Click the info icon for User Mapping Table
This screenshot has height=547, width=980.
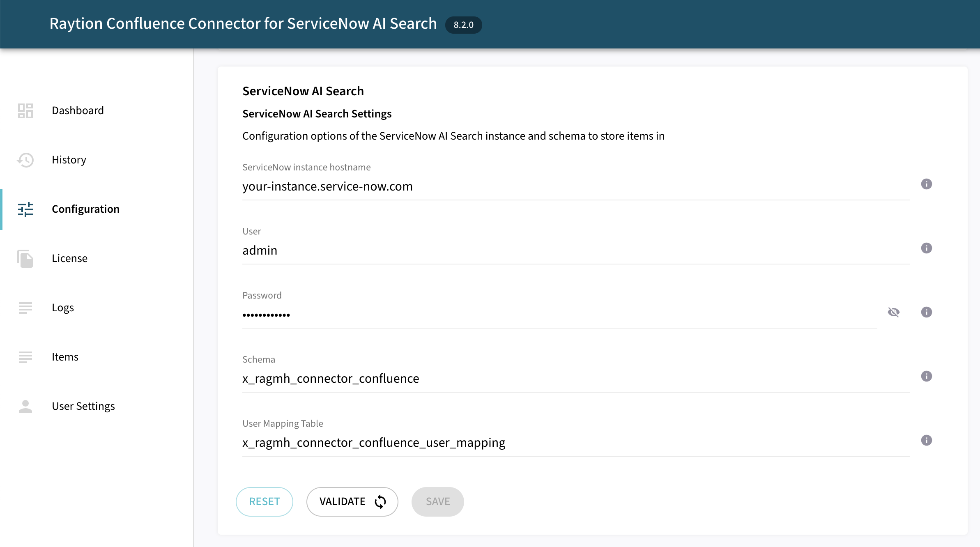pos(927,441)
